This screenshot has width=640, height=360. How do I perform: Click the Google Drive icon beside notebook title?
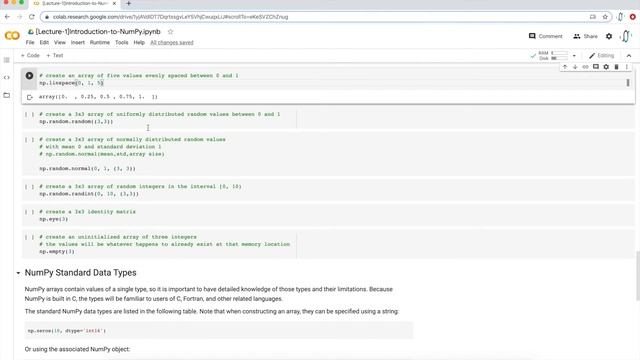[x=31, y=31]
